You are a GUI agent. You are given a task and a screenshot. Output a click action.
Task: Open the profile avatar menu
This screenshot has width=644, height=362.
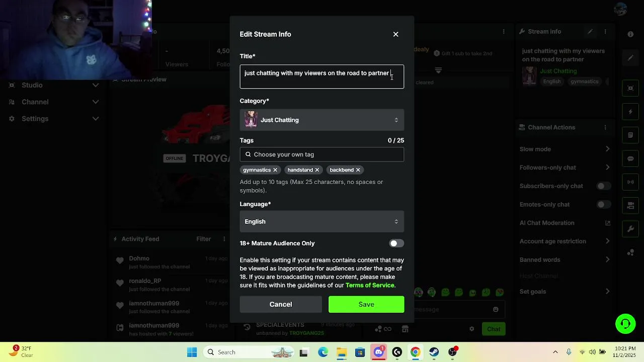pos(620,9)
